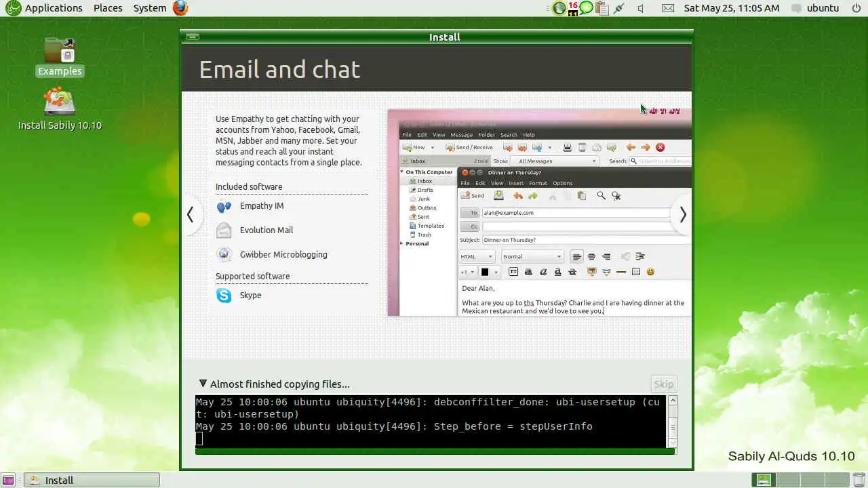Click the 'Supported software' heading
Screen dimensions: 868x488
[x=252, y=277]
